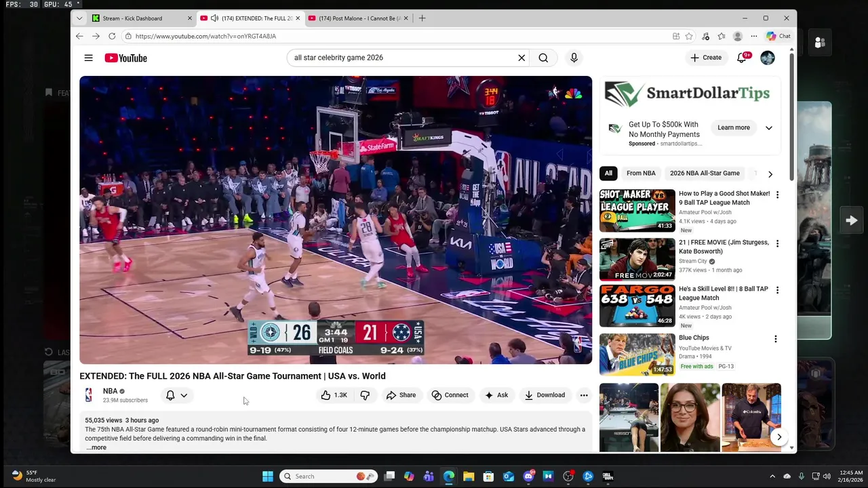Open the YouTube guide hamburger menu
The height and width of the screenshot is (488, 868).
(88, 58)
